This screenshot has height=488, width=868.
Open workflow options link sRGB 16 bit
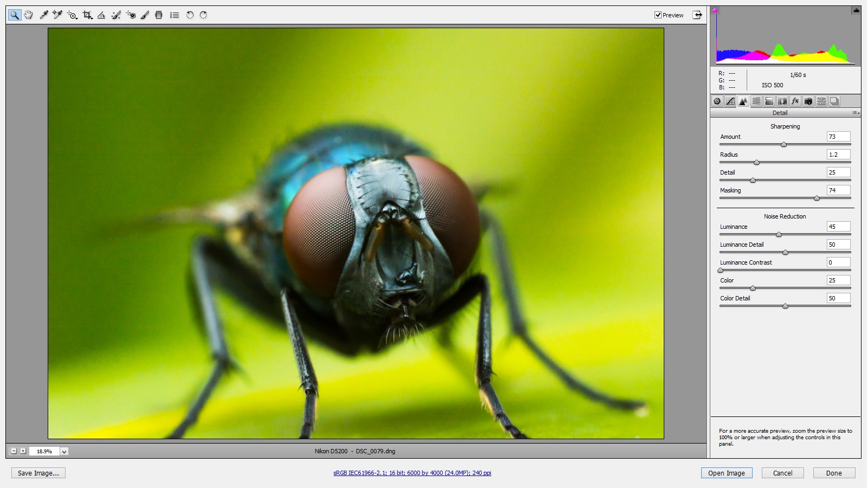pos(412,473)
